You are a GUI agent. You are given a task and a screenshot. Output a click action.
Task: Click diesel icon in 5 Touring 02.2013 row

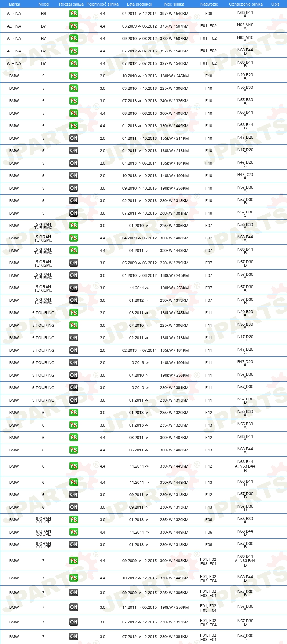coord(73,350)
